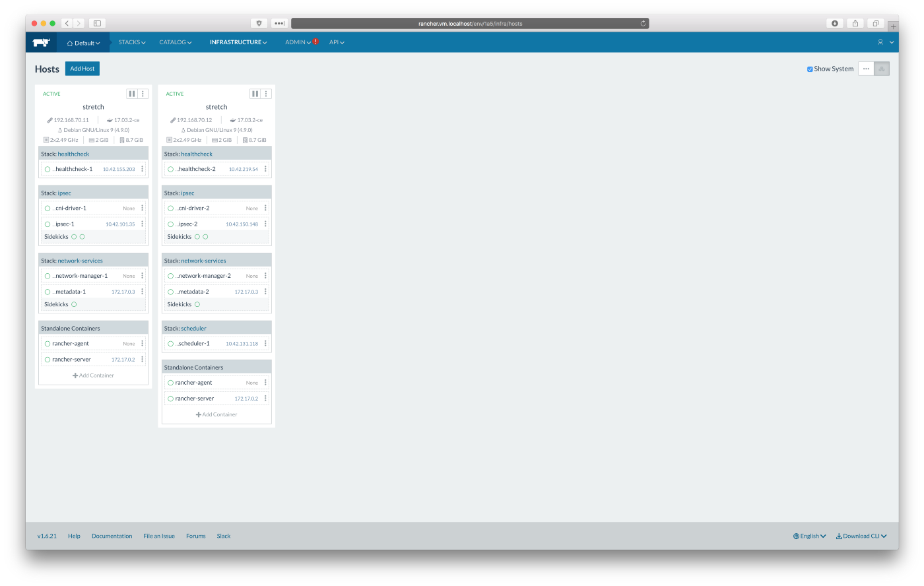Open container healthcheck-1
924x586 pixels.
73,169
